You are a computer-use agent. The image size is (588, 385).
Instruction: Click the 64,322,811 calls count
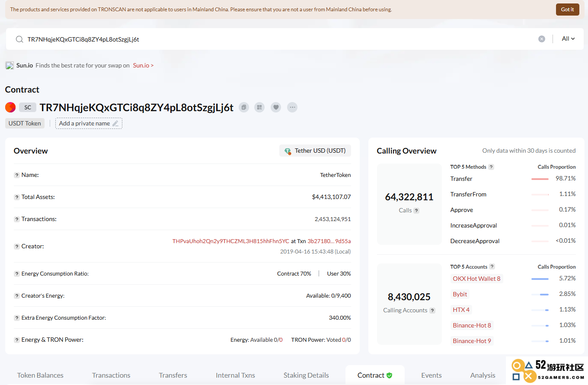pyautogui.click(x=409, y=197)
